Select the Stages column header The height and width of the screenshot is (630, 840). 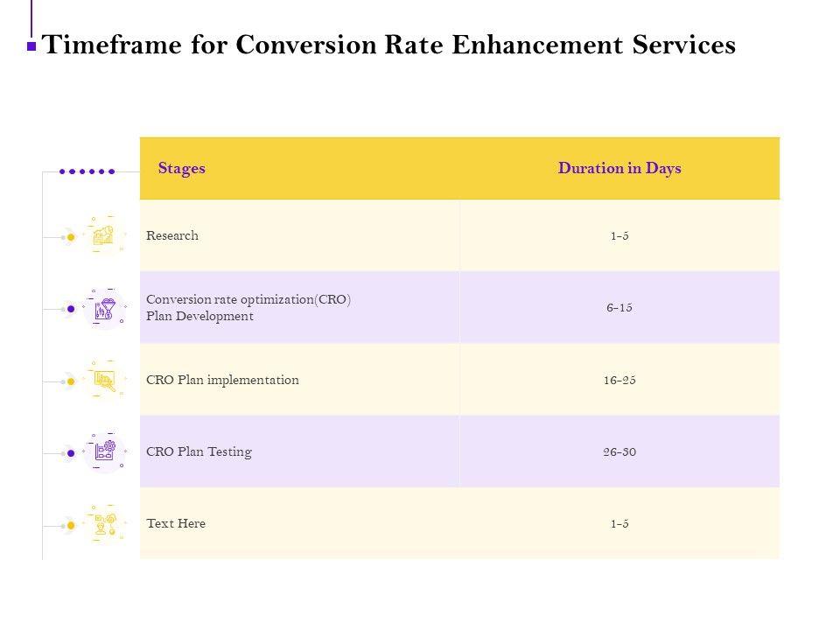[x=182, y=169]
